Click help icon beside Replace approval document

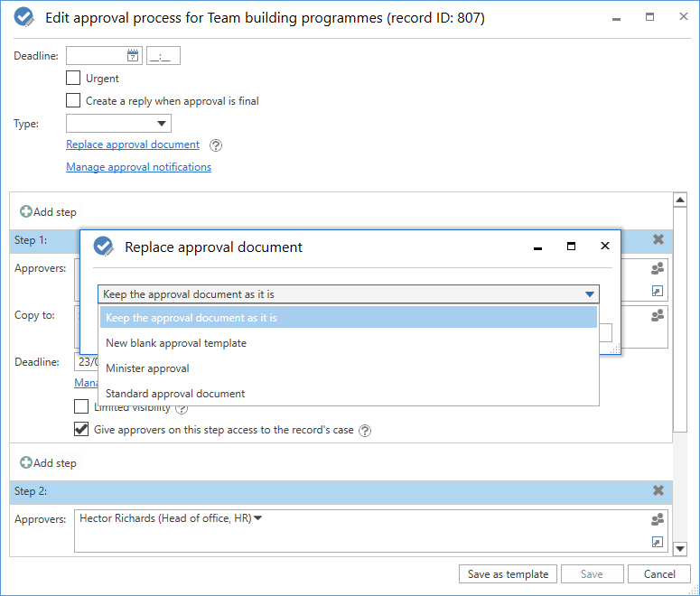215,145
